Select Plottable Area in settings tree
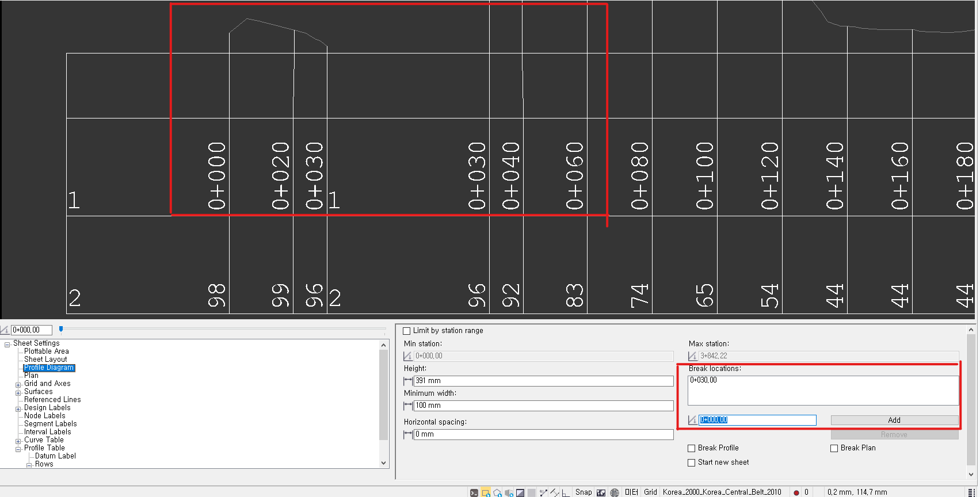The image size is (980, 497). click(47, 351)
